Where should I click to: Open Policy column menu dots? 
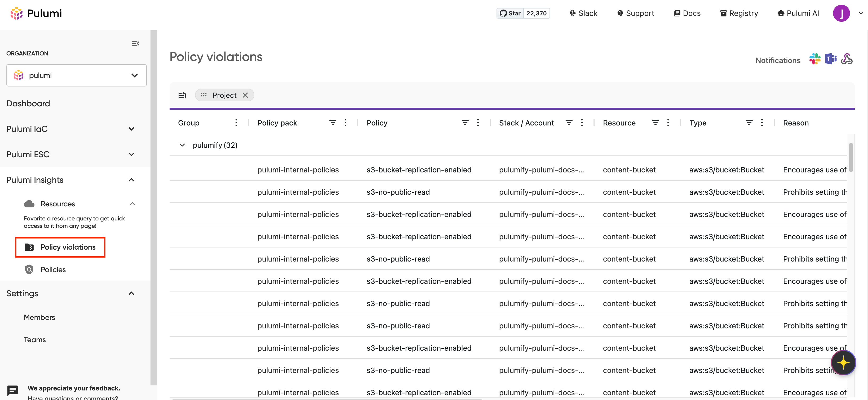coord(478,123)
